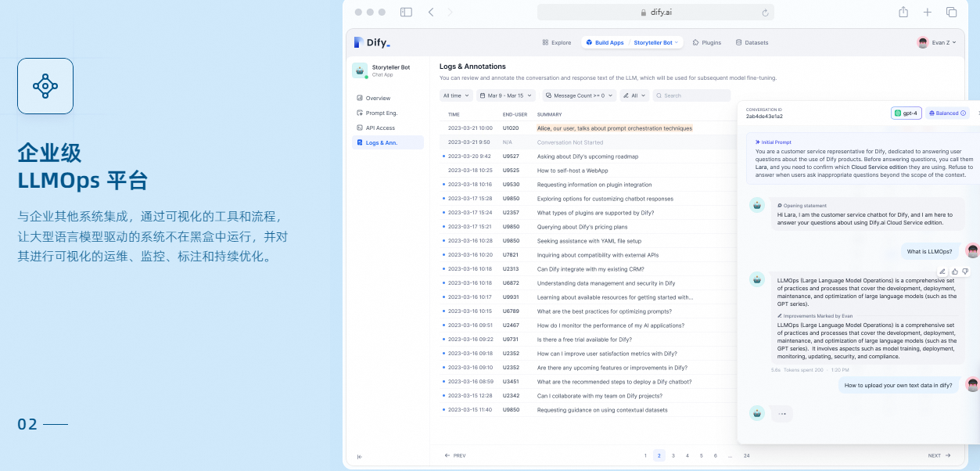
Task: Open the Message Count >= 0 filter
Action: click(580, 95)
